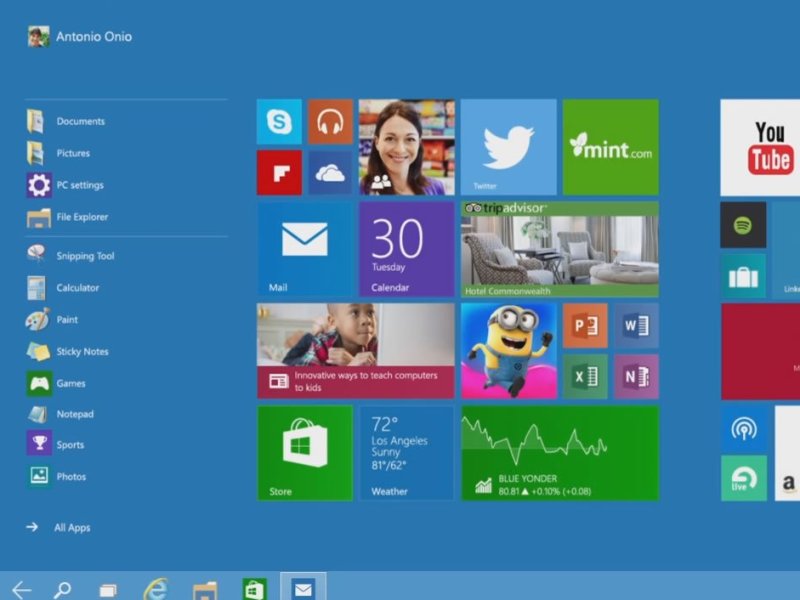Open Store from the taskbar

tap(255, 589)
